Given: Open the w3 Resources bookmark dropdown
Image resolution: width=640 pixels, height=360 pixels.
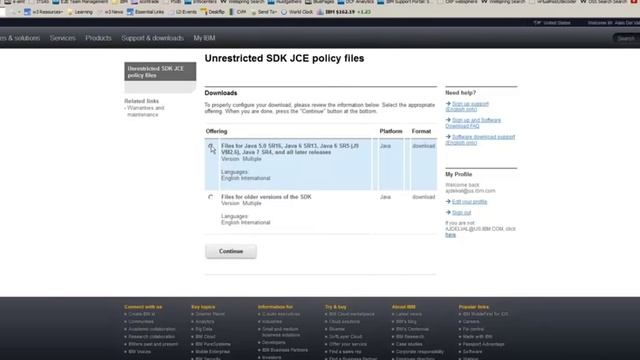Looking at the screenshot, I should pos(43,12).
